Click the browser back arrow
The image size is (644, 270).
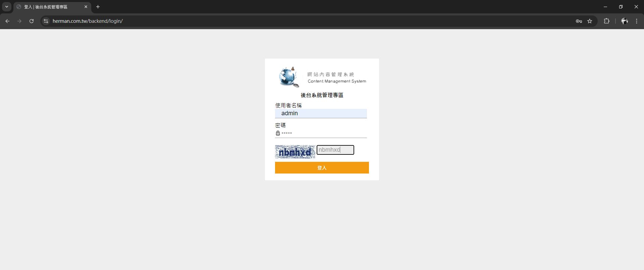click(x=7, y=21)
